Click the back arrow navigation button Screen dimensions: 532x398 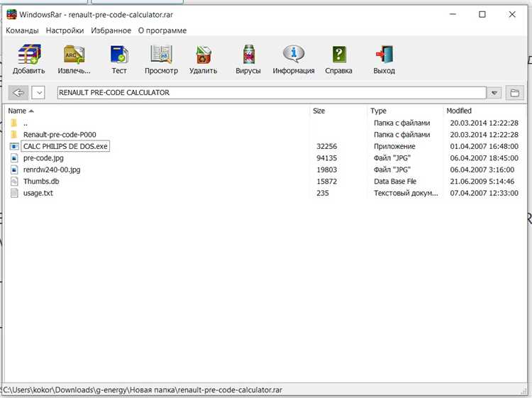18,93
